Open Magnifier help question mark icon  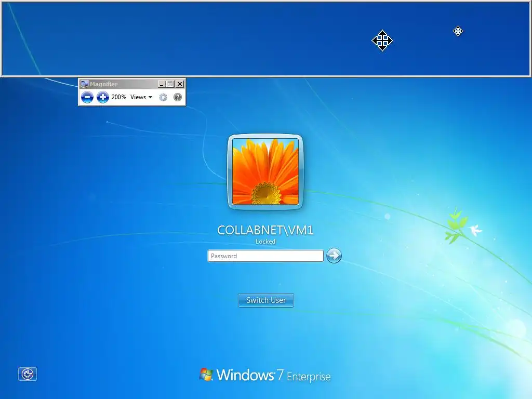coord(178,97)
